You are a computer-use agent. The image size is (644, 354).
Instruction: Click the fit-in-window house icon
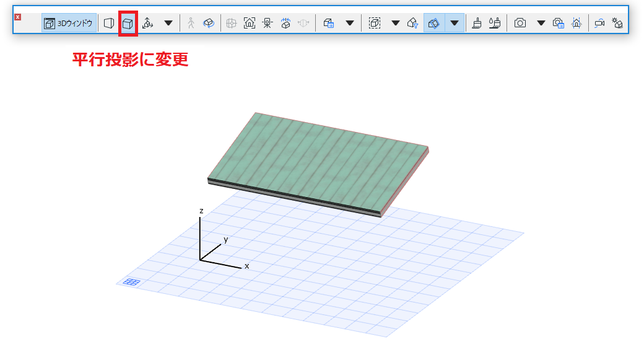point(250,23)
